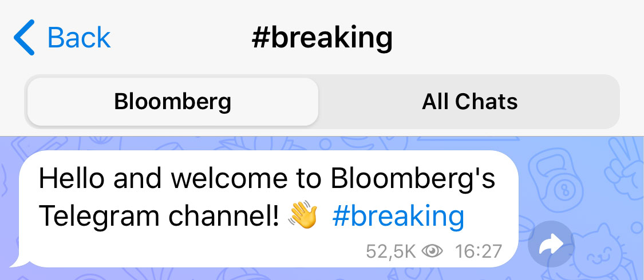Click the 16:27 message timestamp
Viewport: 644px width, 280px height.
[x=478, y=251]
